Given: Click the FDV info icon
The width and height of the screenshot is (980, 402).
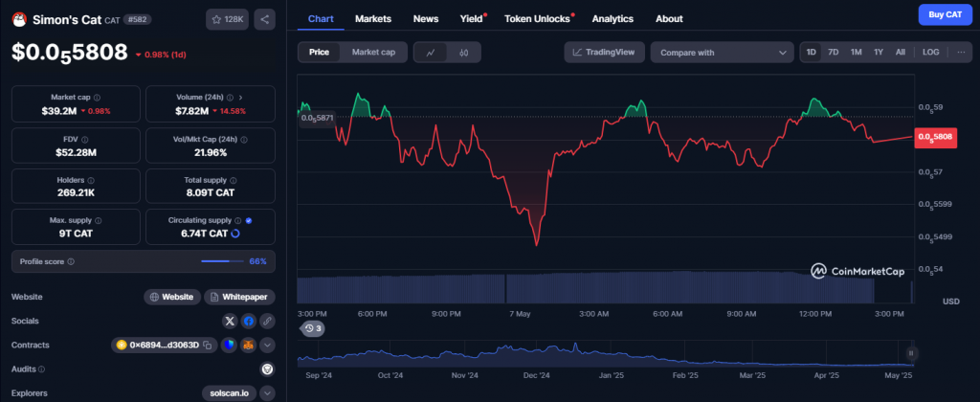Looking at the screenshot, I should [85, 140].
